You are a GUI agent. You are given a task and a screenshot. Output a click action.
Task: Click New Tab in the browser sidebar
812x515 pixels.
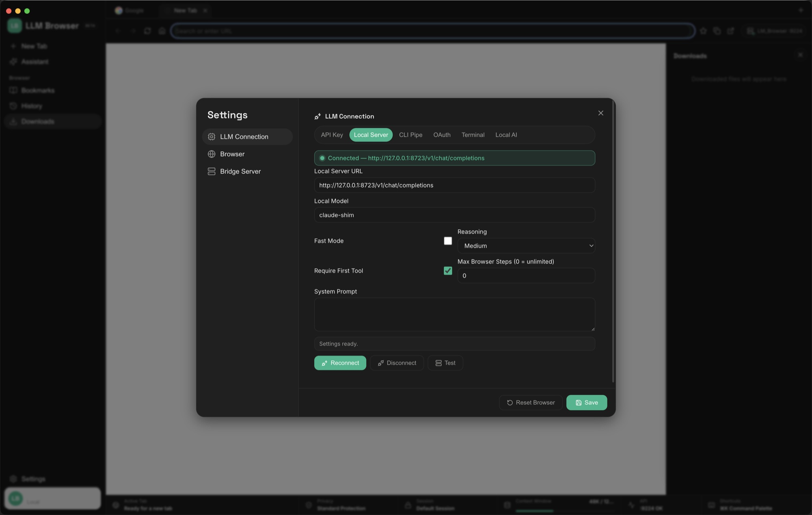pos(52,46)
